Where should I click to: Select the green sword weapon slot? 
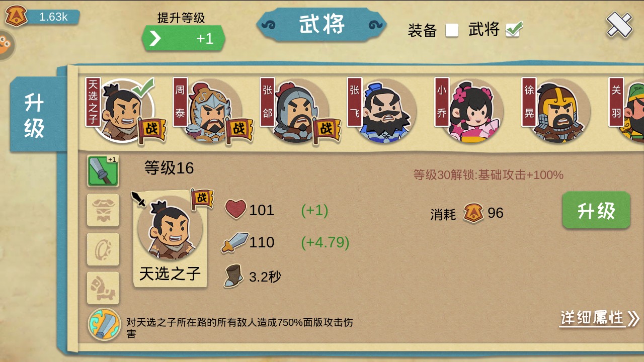click(x=103, y=171)
